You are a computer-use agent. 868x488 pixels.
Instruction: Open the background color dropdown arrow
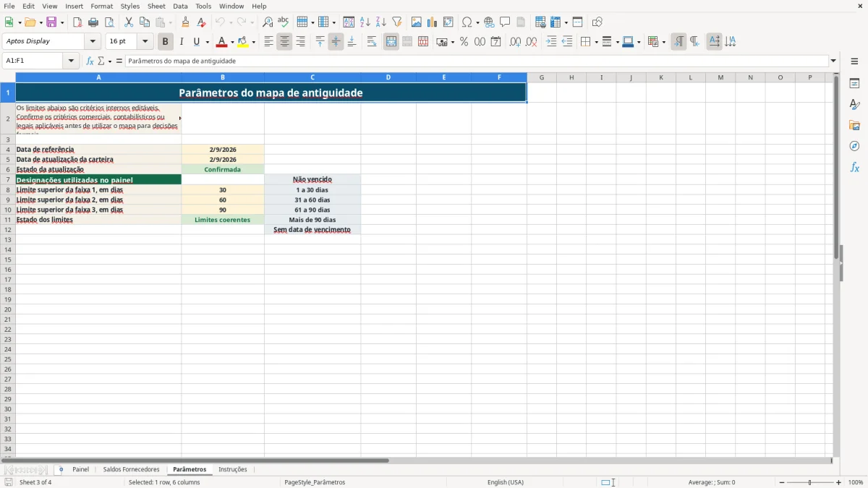pyautogui.click(x=253, y=42)
